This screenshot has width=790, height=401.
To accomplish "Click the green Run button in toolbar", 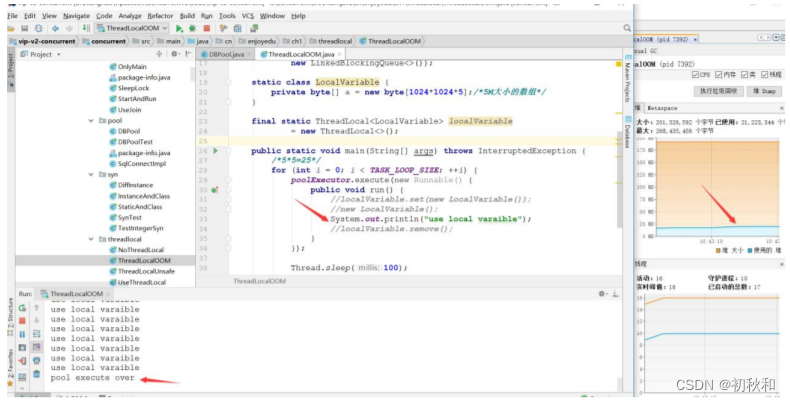I will pos(179,28).
